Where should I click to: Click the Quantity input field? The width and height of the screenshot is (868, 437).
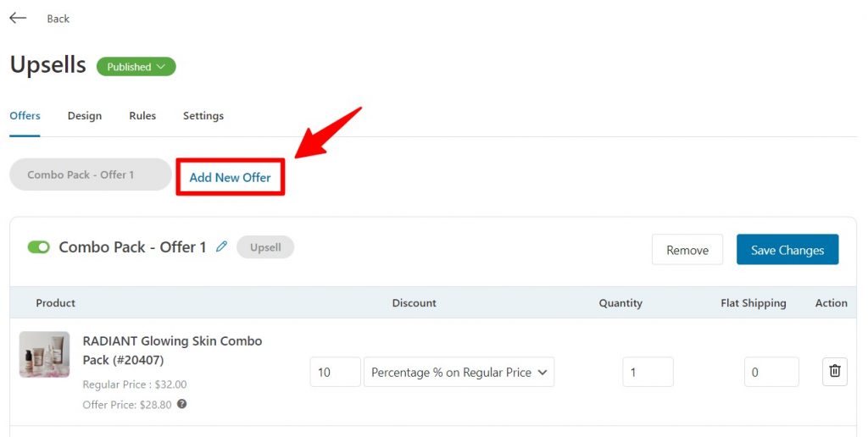pyautogui.click(x=648, y=373)
